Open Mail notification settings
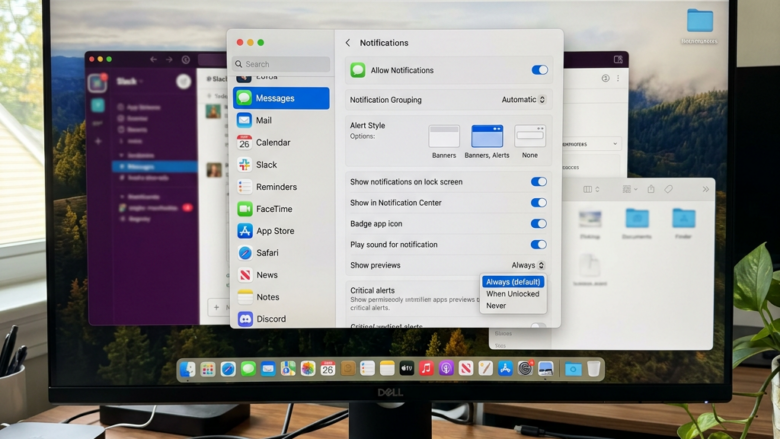780x439 pixels. [281, 120]
